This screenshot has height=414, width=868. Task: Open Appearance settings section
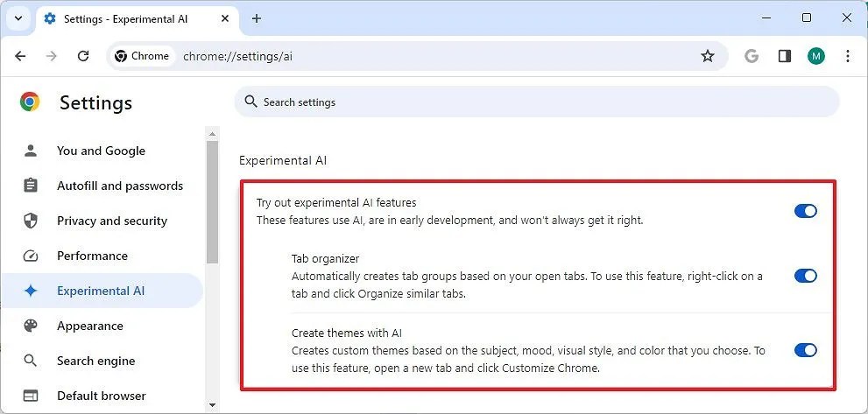click(x=102, y=326)
